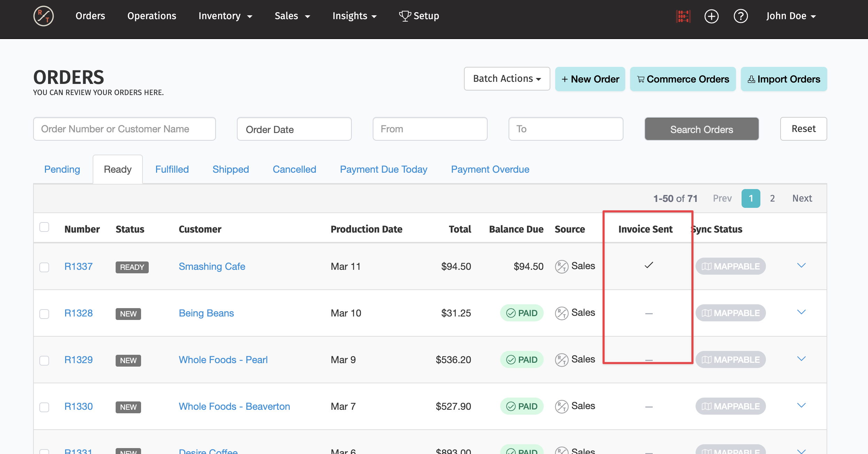The height and width of the screenshot is (454, 868).
Task: Click the RT logo icon in navbar
Action: 43,16
